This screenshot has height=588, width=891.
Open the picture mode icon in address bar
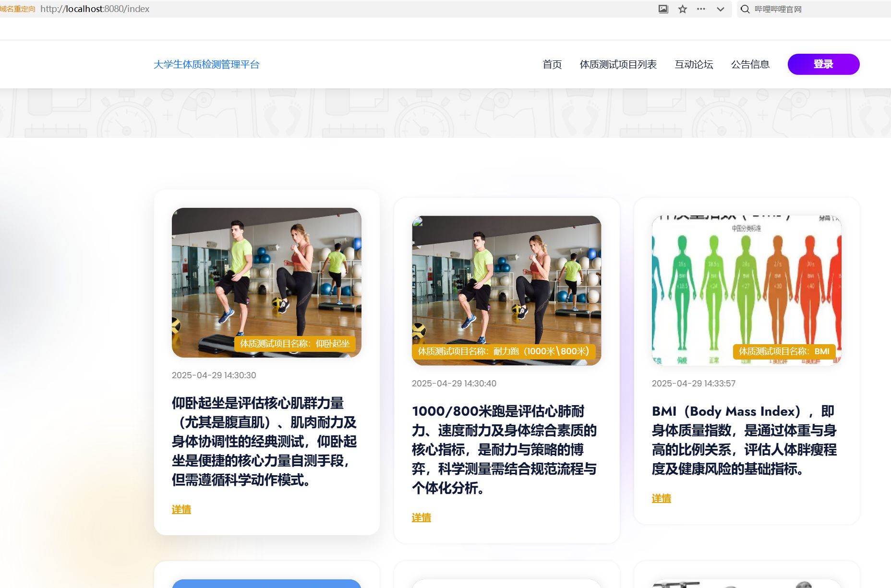click(663, 9)
